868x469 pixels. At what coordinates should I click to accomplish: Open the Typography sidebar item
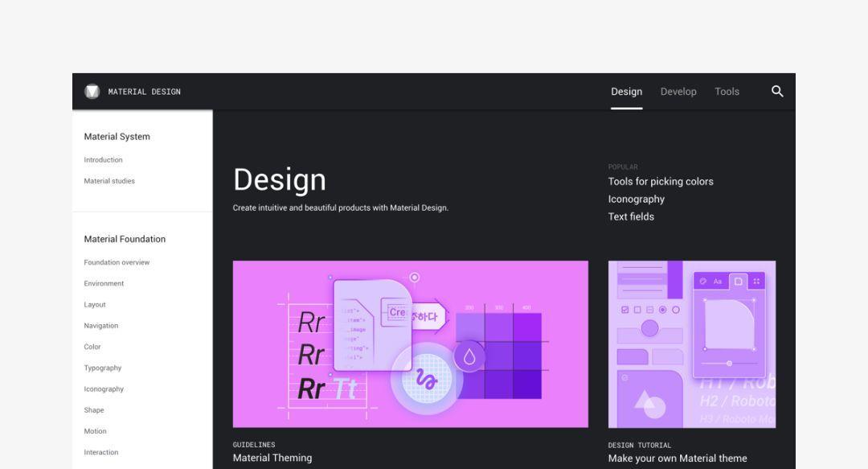102,368
